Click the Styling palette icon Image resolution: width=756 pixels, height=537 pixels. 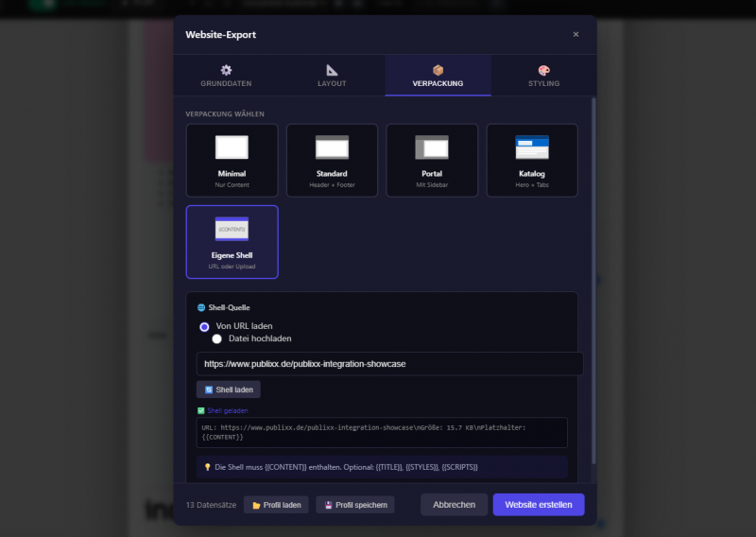tap(543, 70)
